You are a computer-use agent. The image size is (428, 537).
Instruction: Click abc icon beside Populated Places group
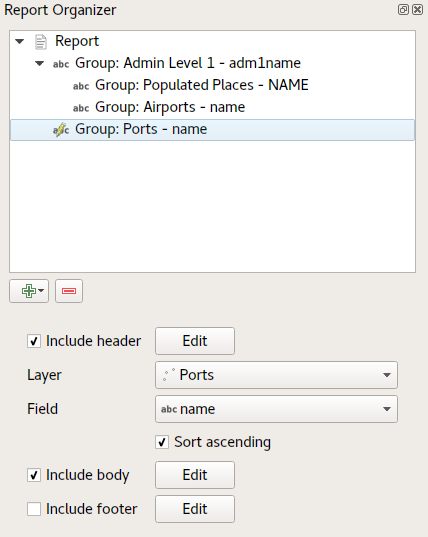81,86
